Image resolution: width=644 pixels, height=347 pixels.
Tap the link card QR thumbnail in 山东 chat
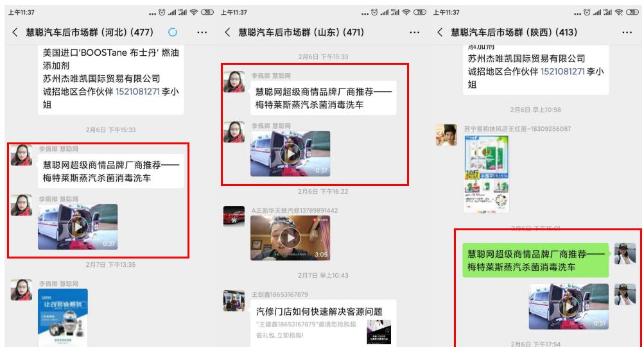pos(379,332)
